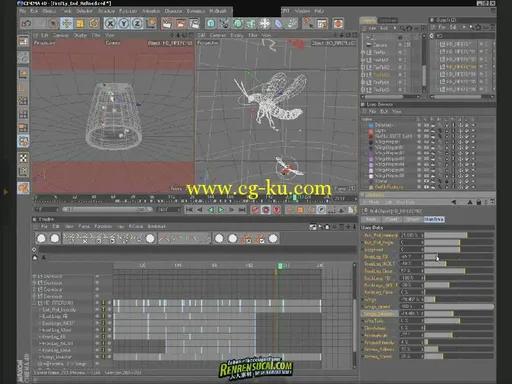The image size is (512, 384).
Task: Toggle visibility of the top blue layer
Action: coord(419,125)
